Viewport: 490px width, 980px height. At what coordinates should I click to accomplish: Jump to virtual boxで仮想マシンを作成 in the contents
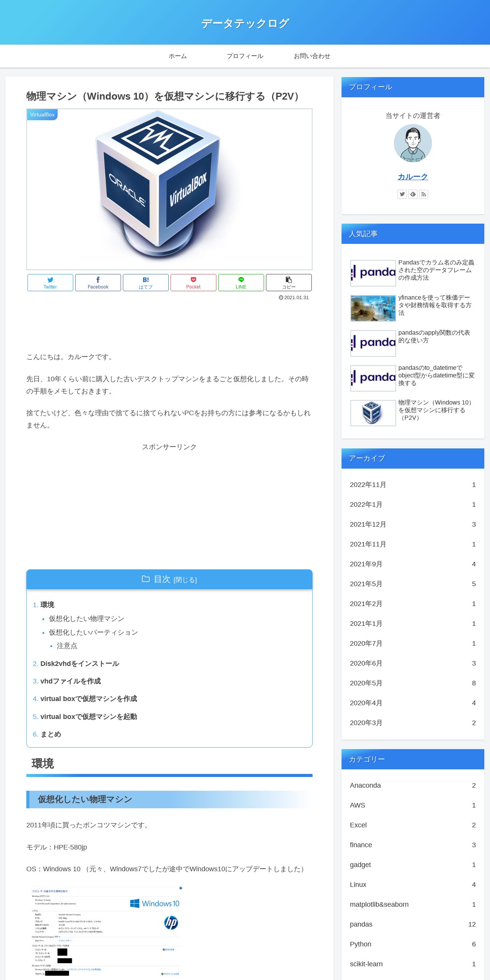(89, 699)
